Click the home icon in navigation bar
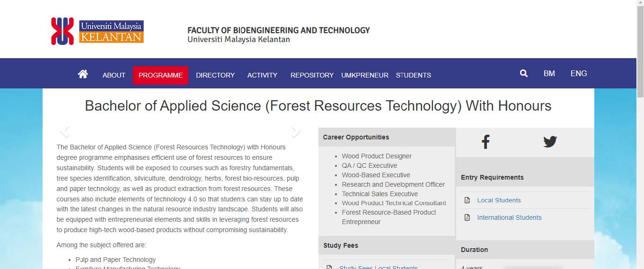 [83, 74]
